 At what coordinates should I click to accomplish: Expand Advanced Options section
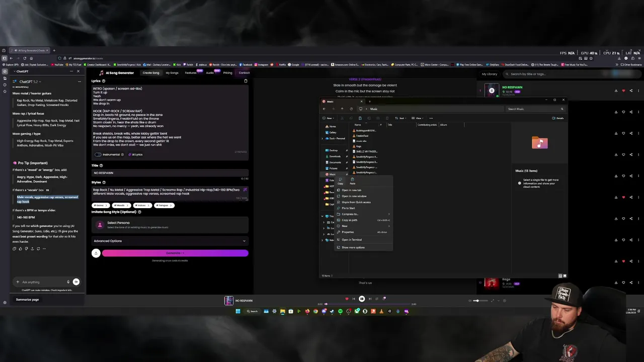(x=170, y=241)
